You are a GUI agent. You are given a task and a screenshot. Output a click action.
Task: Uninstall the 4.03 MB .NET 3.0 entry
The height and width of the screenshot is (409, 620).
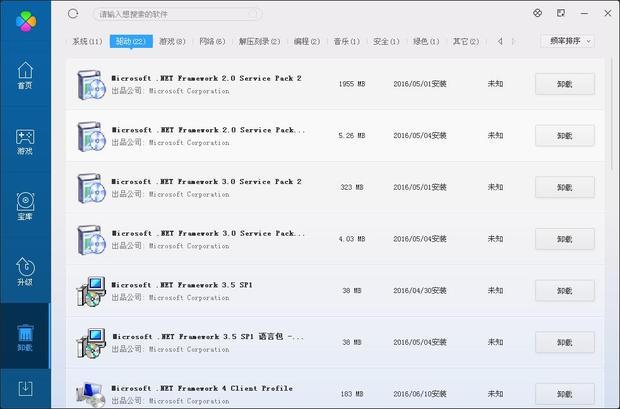tap(565, 239)
